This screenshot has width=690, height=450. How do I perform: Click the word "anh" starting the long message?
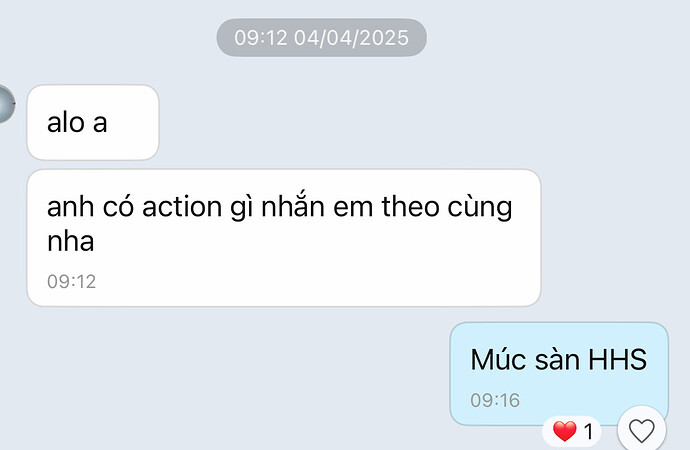[x=70, y=206]
